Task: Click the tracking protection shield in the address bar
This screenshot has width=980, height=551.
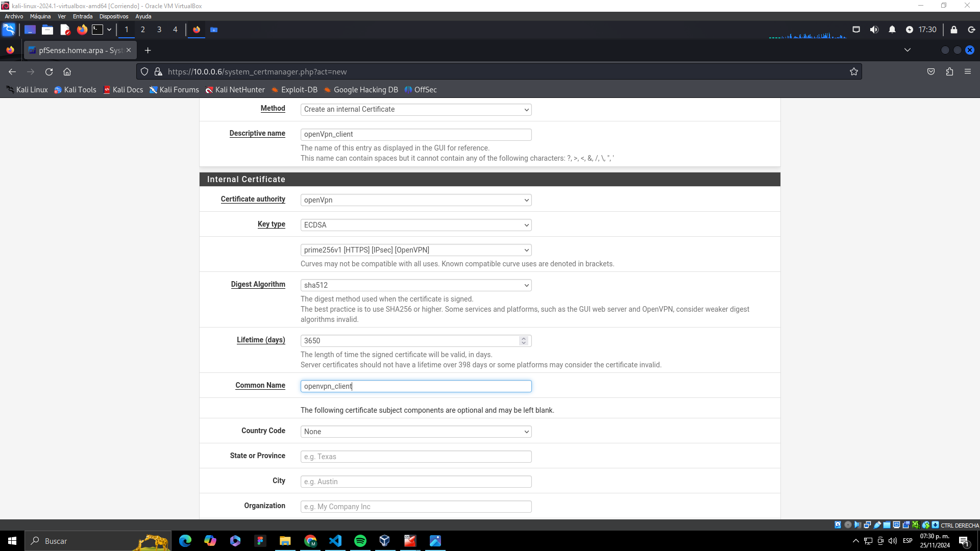Action: click(x=144, y=71)
